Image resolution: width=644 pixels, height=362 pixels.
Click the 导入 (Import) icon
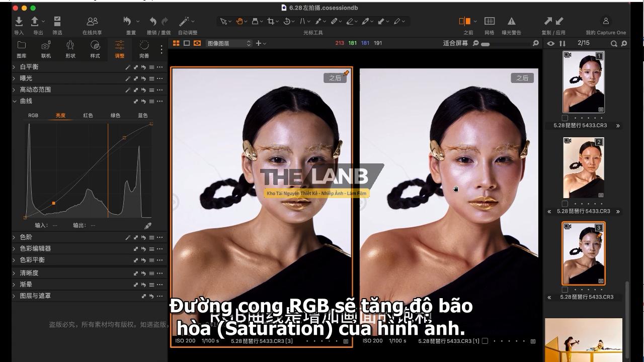tap(19, 21)
